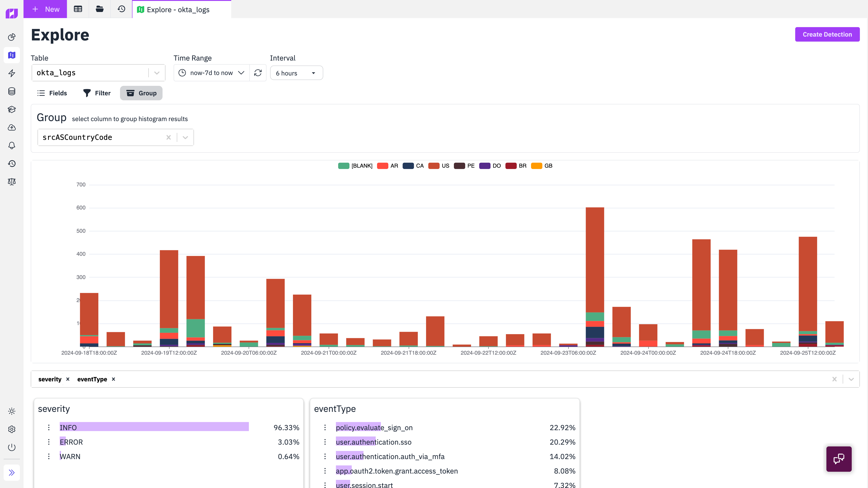Toggle US series in chart legend
Image resolution: width=868 pixels, height=488 pixels.
(x=439, y=166)
